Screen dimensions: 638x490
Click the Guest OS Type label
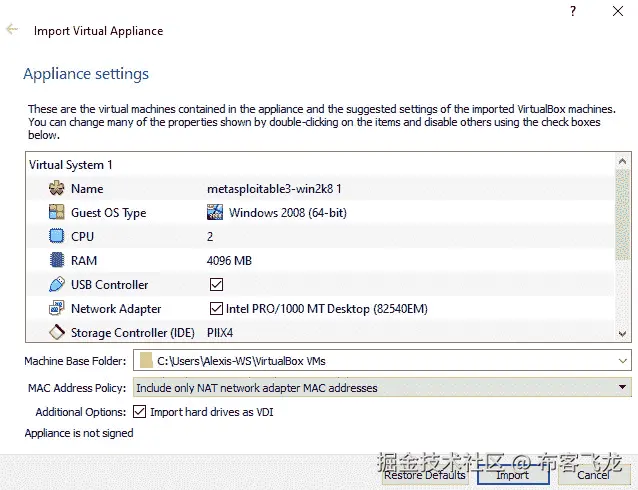click(x=109, y=213)
